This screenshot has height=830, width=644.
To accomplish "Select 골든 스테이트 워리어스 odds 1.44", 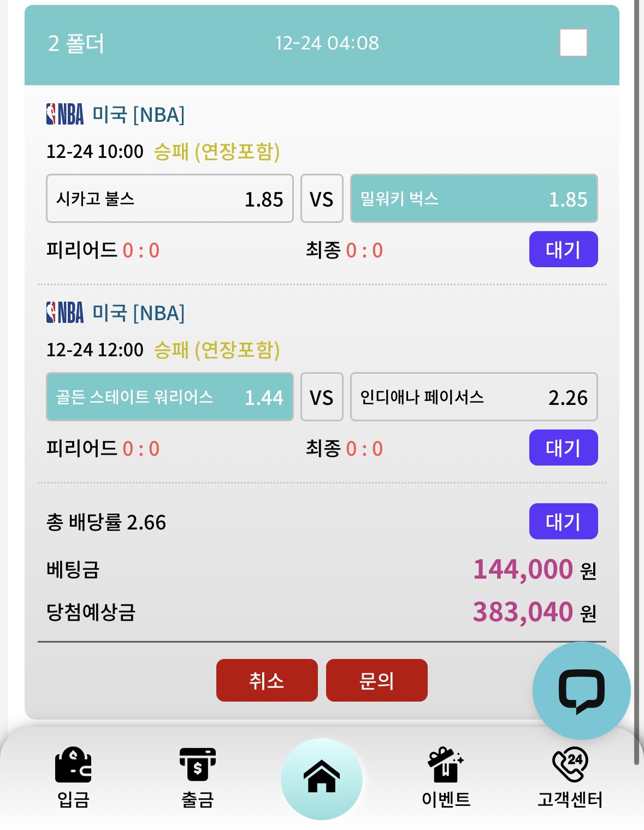I will tap(170, 397).
